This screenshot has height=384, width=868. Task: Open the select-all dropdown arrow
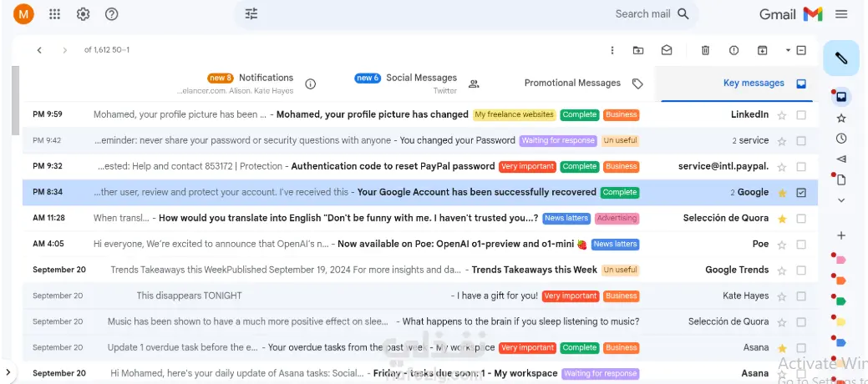(x=789, y=50)
